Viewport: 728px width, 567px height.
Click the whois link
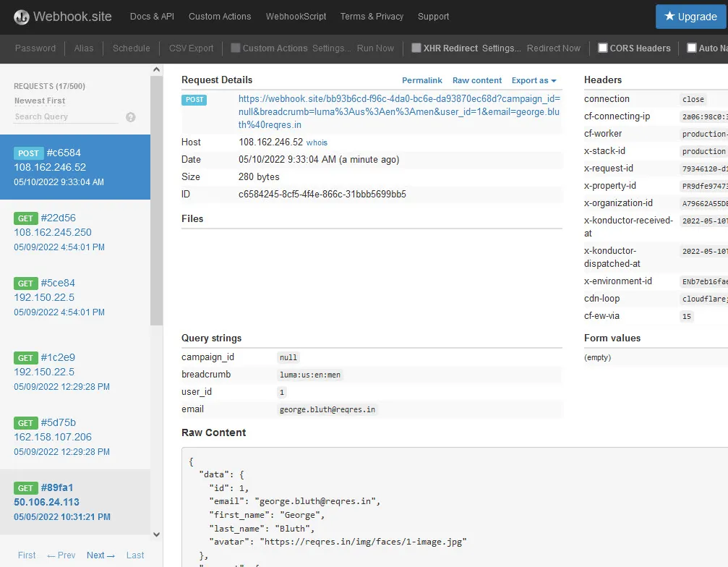coord(317,143)
